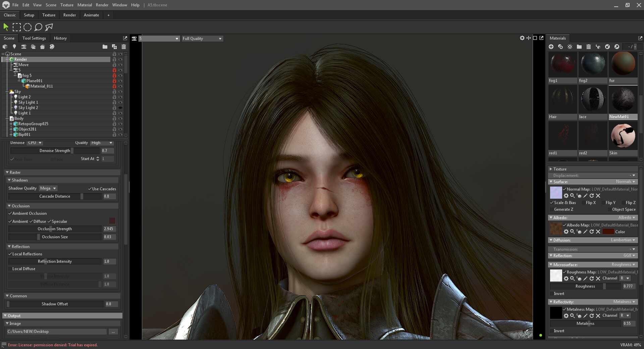Select the polygon selection tool
The width and height of the screenshot is (644, 349).
(x=49, y=27)
